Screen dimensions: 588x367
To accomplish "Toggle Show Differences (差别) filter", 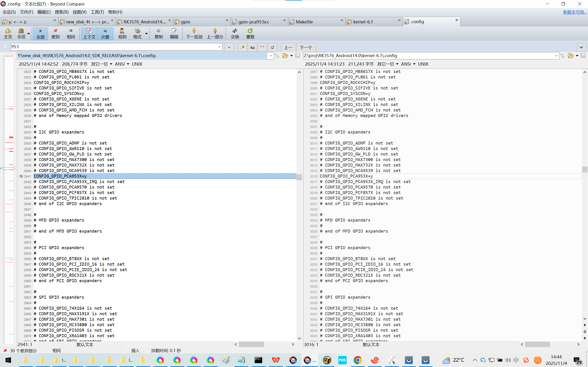I will pos(55,33).
